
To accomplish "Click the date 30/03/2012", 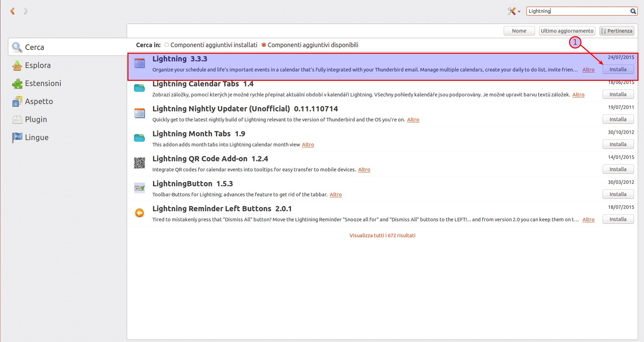I will coord(621,182).
